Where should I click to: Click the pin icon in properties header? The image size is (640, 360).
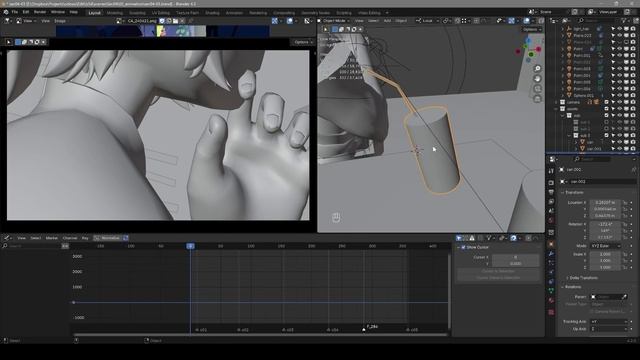click(633, 169)
